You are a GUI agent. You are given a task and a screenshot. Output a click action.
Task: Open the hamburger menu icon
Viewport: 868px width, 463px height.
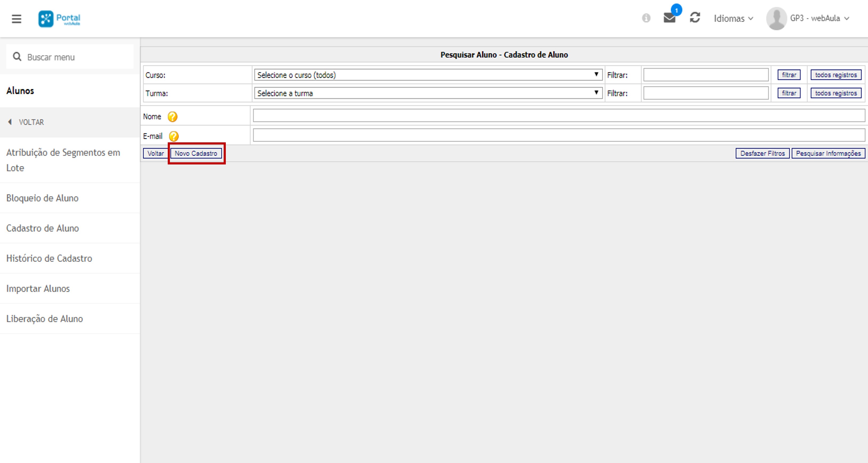[16, 19]
